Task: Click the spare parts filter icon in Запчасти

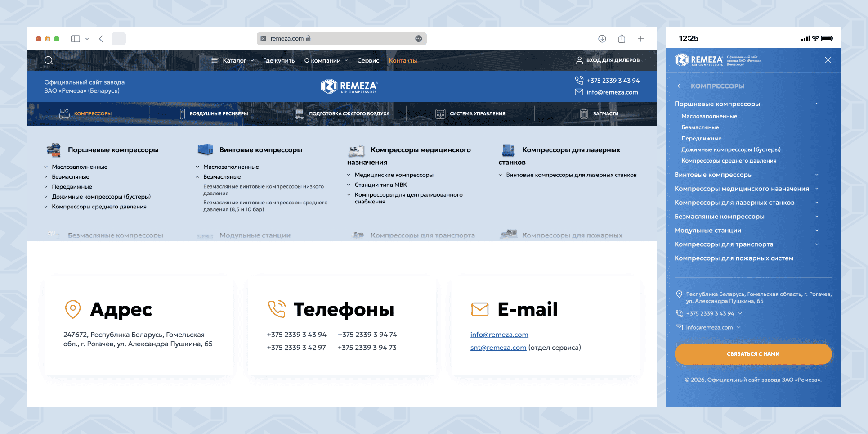Action: [584, 113]
